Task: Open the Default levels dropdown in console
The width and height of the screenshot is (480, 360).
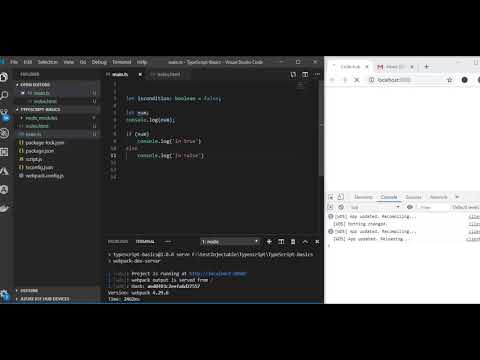Action: point(466,207)
